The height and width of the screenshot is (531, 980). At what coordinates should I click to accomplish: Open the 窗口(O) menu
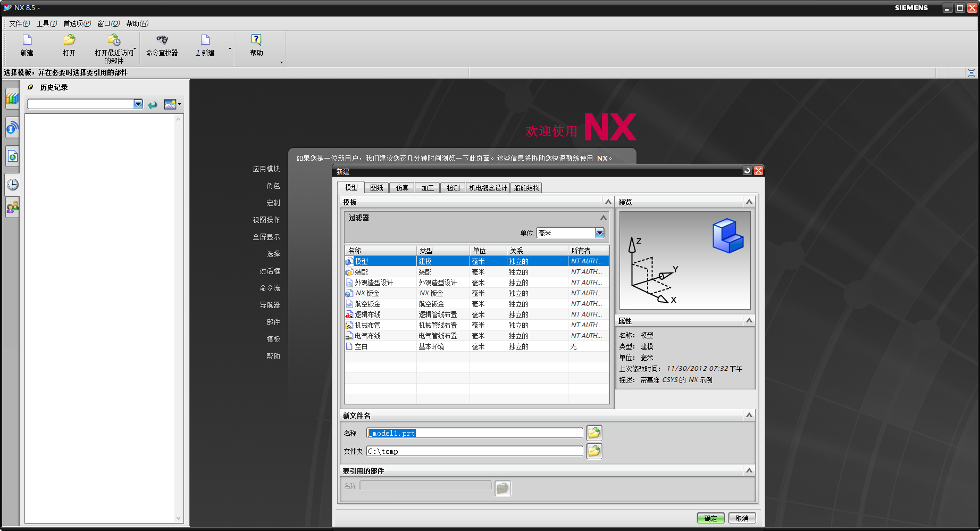pos(108,23)
